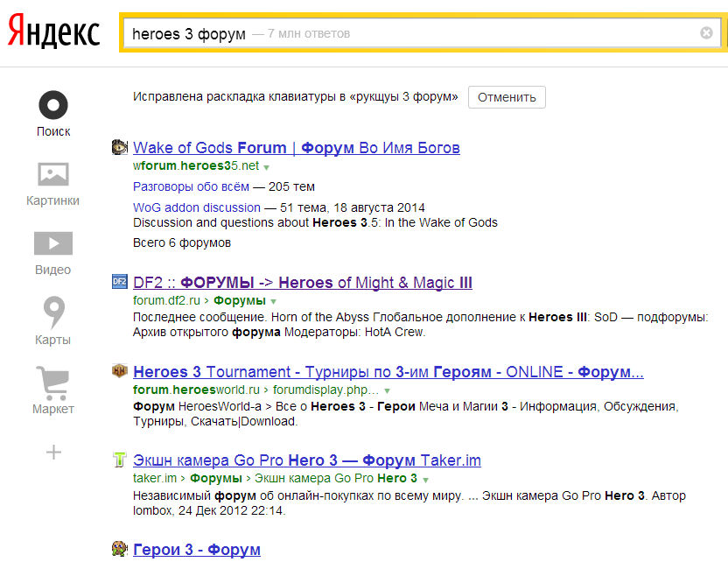Open taker.im green URL
Image resolution: width=728 pixels, height=562 pixels.
click(x=155, y=478)
